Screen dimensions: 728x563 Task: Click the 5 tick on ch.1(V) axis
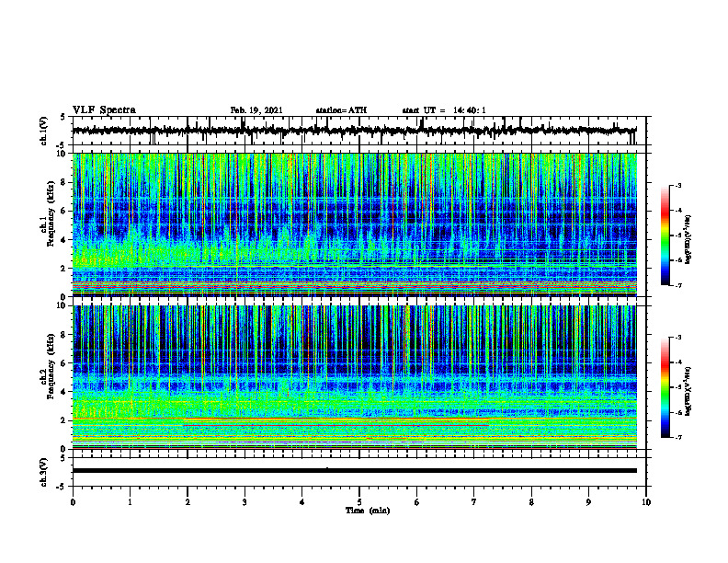(x=63, y=117)
